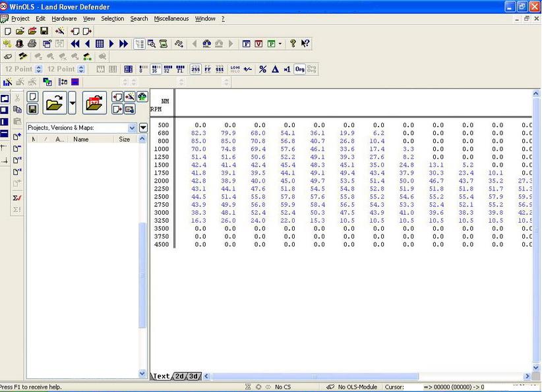
Task: Open the Projects, Versions & Maps dropdown
Action: click(x=132, y=128)
